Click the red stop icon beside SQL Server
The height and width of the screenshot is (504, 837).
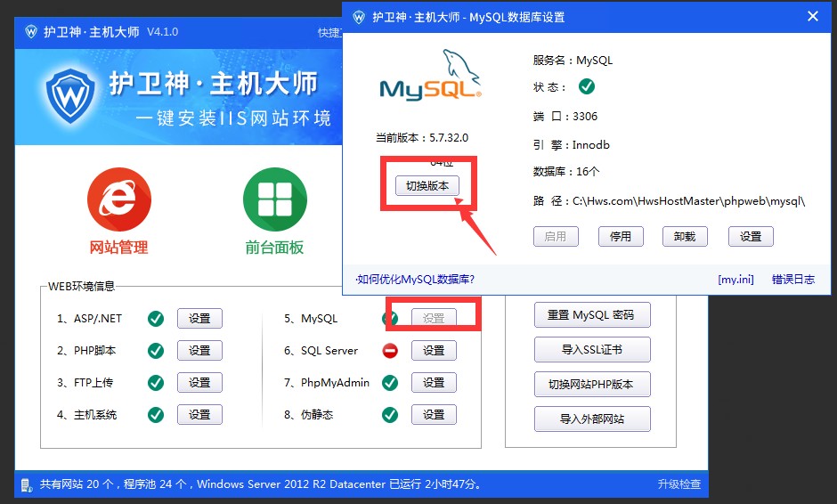coord(389,351)
